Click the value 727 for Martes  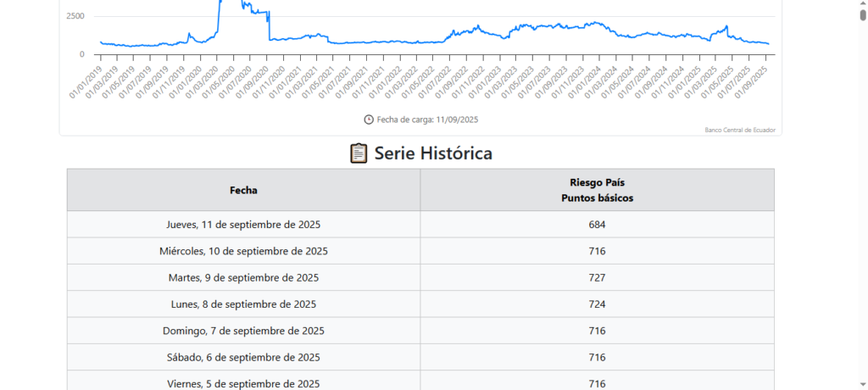click(x=597, y=277)
